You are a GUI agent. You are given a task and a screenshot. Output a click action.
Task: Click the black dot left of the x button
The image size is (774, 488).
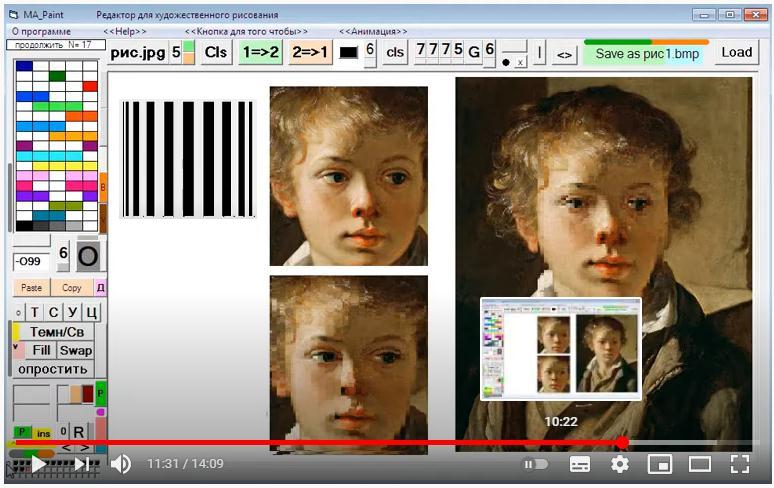[x=506, y=63]
